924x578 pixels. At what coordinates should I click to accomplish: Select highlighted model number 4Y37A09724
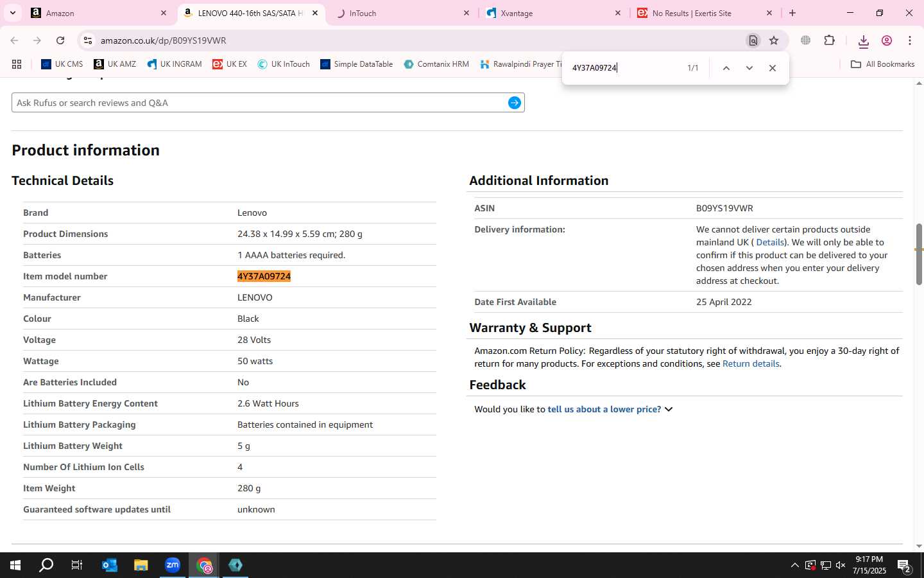point(264,276)
